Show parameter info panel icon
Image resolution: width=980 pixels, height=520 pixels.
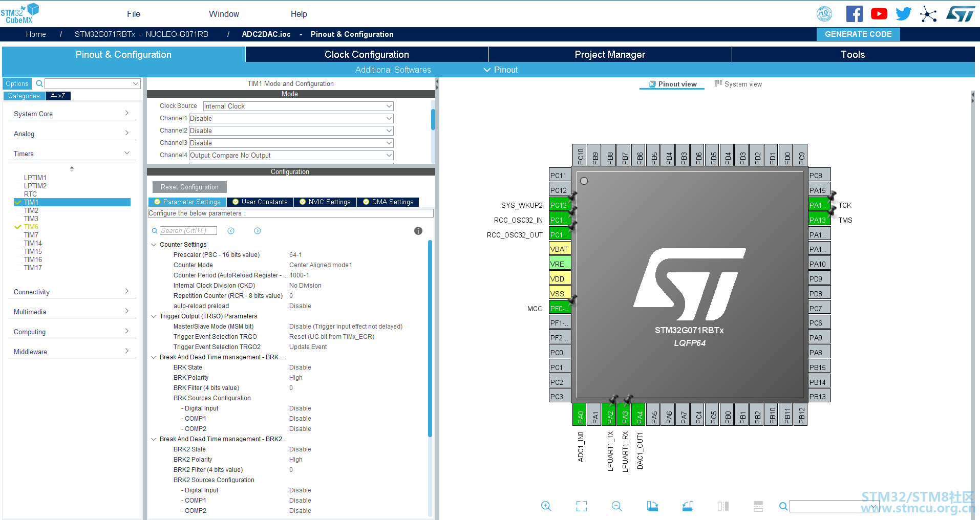point(418,231)
